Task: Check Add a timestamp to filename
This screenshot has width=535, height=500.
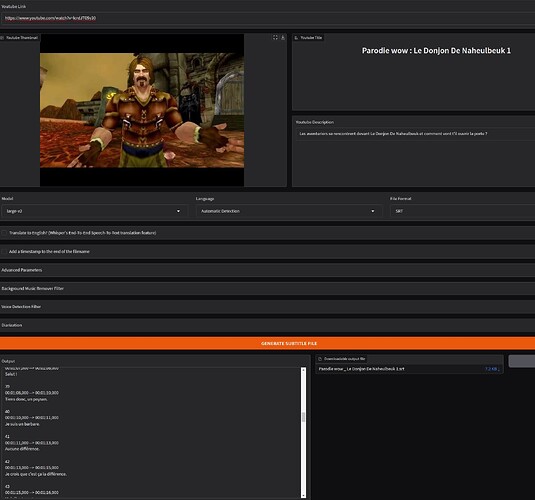Action: pyautogui.click(x=4, y=252)
